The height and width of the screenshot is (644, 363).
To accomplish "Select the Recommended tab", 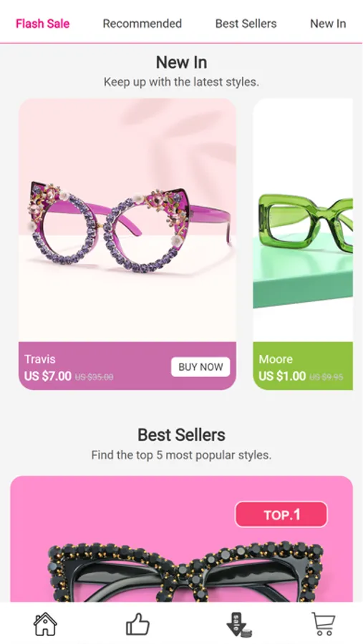I will click(142, 24).
